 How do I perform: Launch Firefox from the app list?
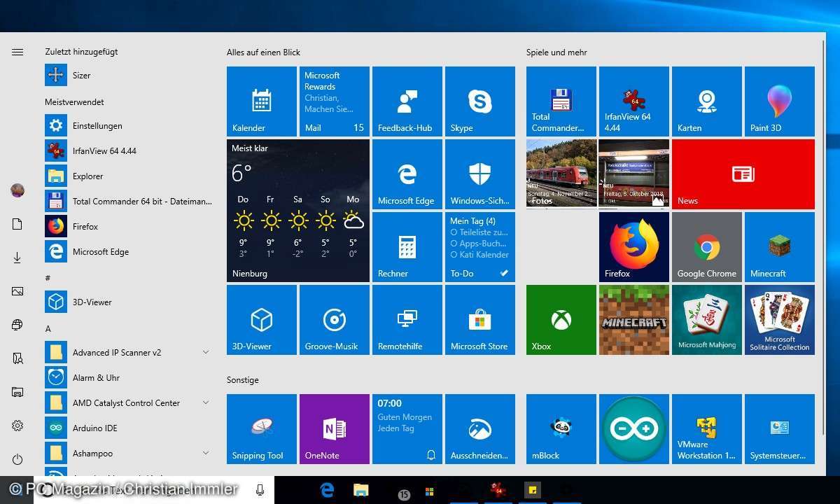point(128,226)
